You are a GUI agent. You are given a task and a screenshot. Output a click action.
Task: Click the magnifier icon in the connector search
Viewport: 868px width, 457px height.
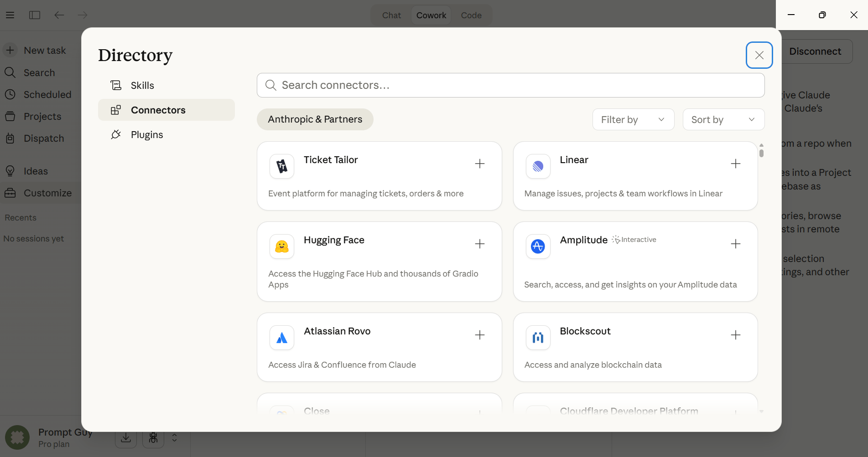coord(271,85)
